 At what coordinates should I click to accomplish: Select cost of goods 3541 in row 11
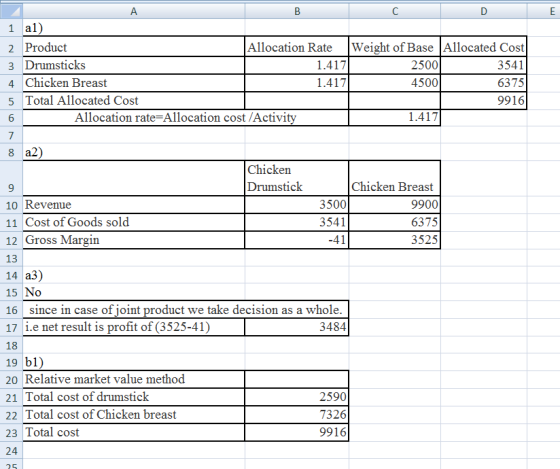(297, 222)
